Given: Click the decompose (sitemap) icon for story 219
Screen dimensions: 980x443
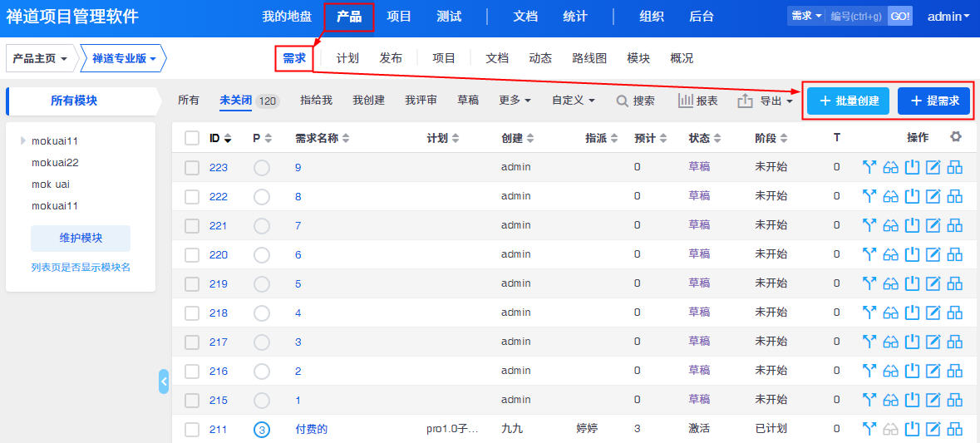Looking at the screenshot, I should pyautogui.click(x=955, y=283).
